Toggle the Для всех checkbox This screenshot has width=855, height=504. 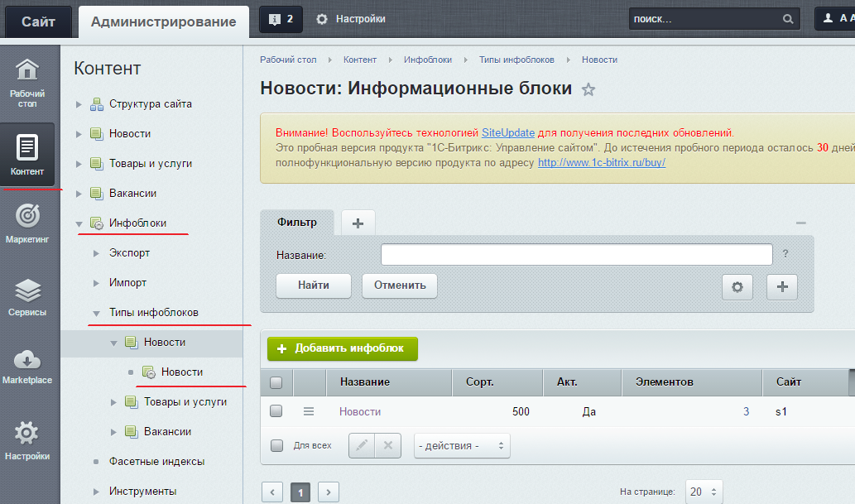coord(277,445)
